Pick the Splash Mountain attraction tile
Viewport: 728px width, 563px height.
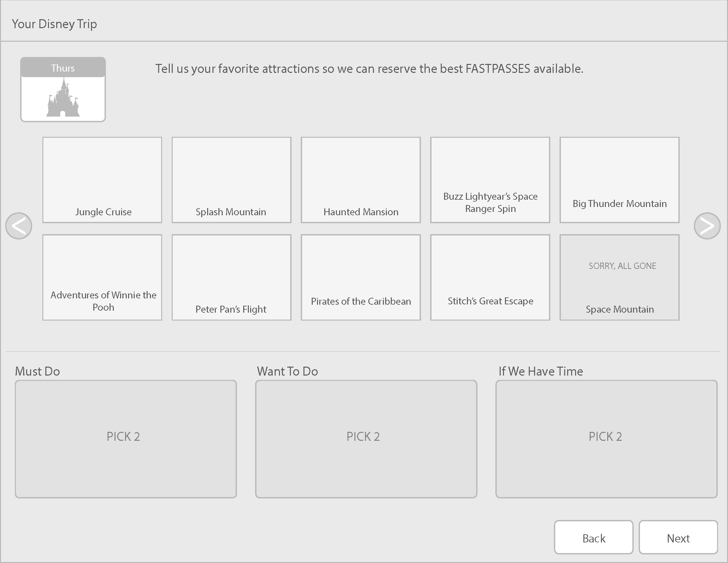click(231, 180)
